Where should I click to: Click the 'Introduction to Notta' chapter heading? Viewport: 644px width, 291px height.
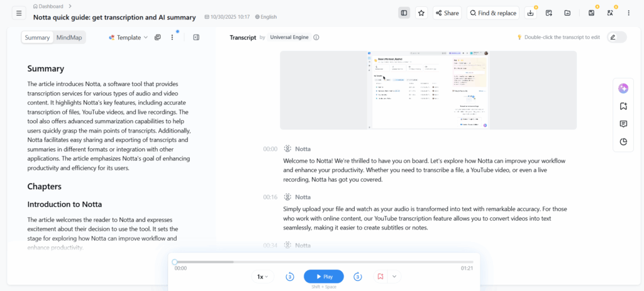(x=65, y=204)
